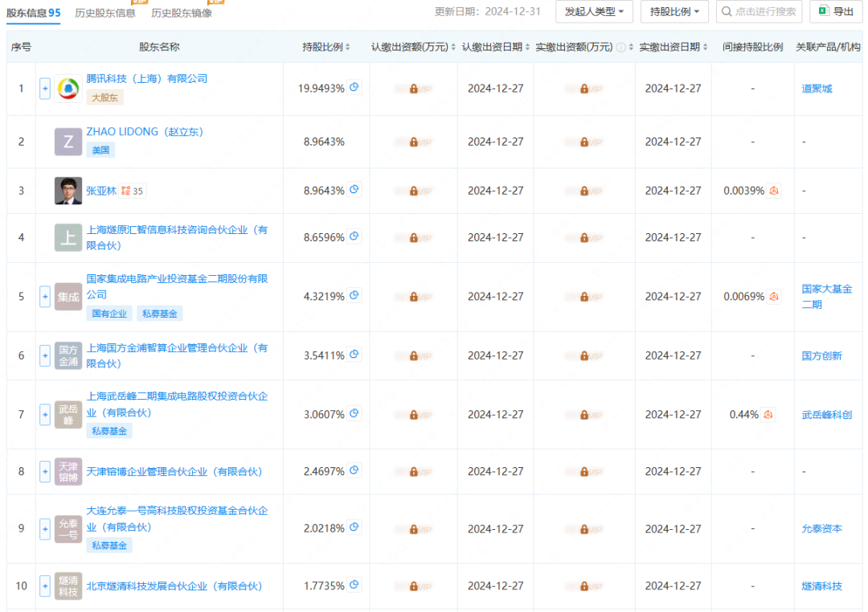Open the 北京燧清科技发展合伙企业 link

tap(174, 586)
